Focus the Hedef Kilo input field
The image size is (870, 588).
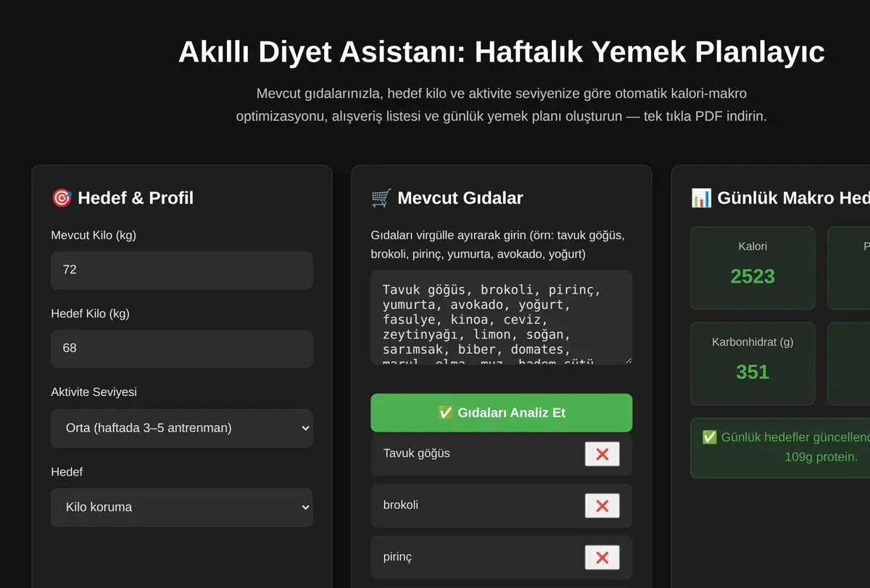tap(182, 348)
